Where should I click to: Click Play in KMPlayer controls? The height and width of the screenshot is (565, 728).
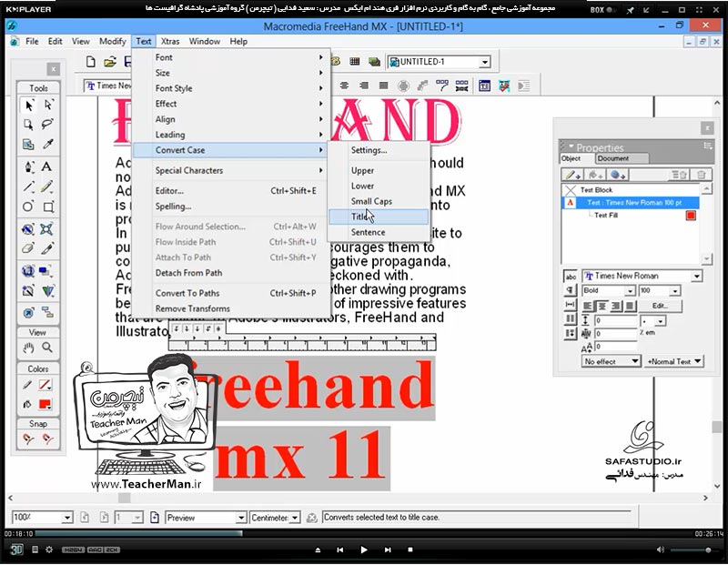pyautogui.click(x=363, y=550)
